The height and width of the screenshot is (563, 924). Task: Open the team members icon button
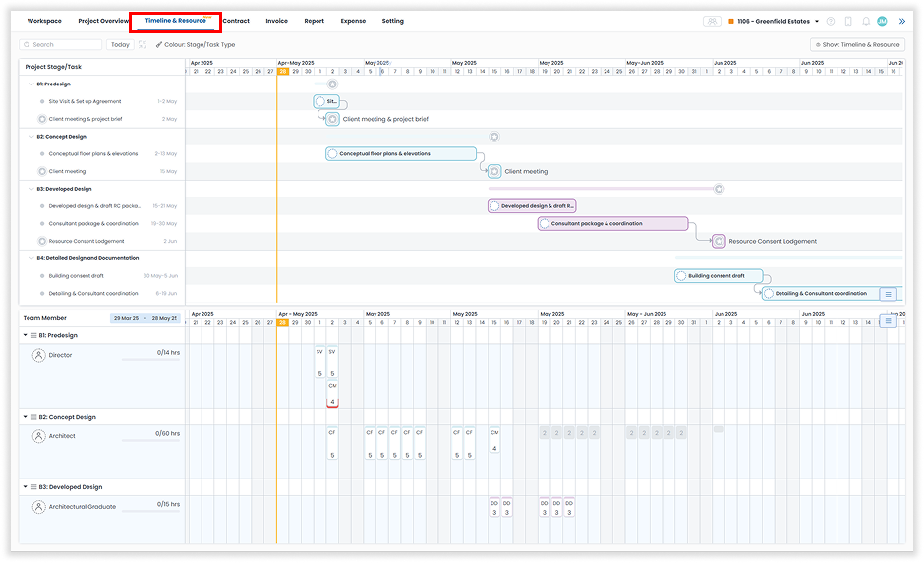(x=712, y=21)
